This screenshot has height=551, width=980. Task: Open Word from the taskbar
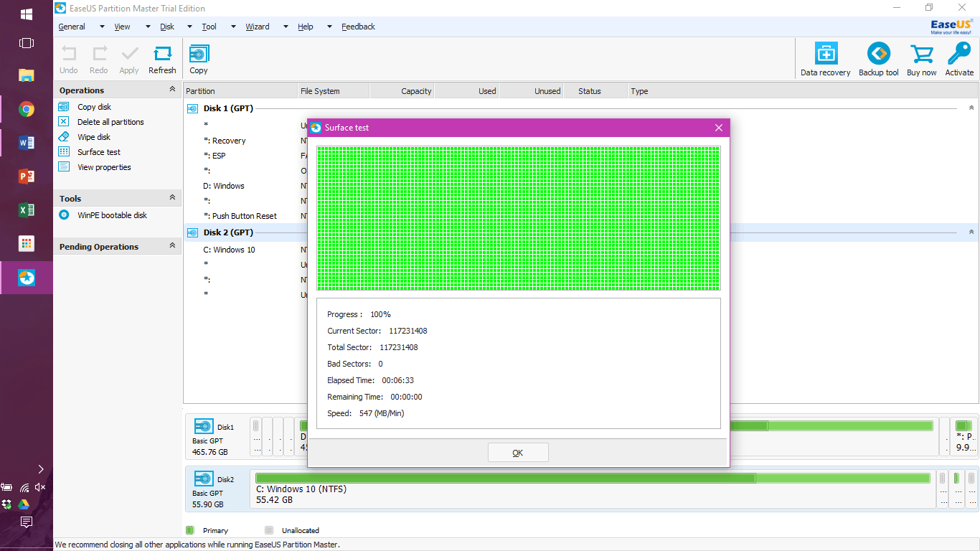pos(27,143)
